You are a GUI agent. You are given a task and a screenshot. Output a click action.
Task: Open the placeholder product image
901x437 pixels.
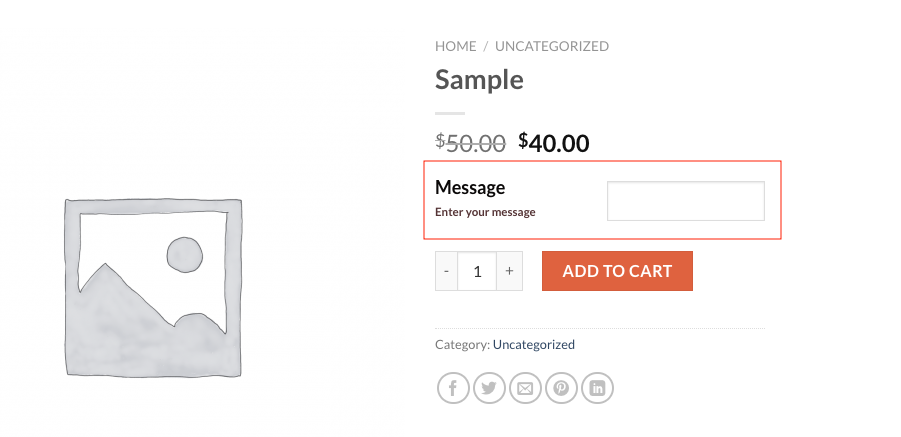pyautogui.click(x=153, y=288)
